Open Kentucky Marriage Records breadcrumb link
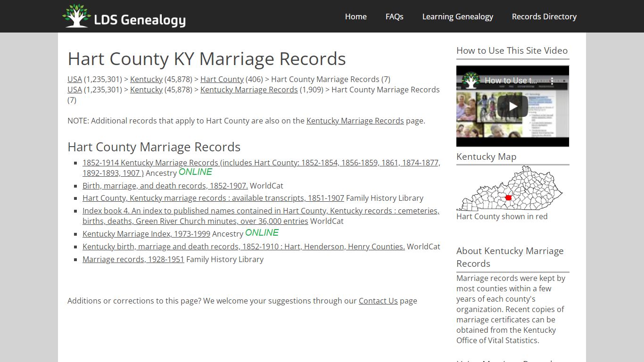This screenshot has width=644, height=362. pyautogui.click(x=249, y=90)
